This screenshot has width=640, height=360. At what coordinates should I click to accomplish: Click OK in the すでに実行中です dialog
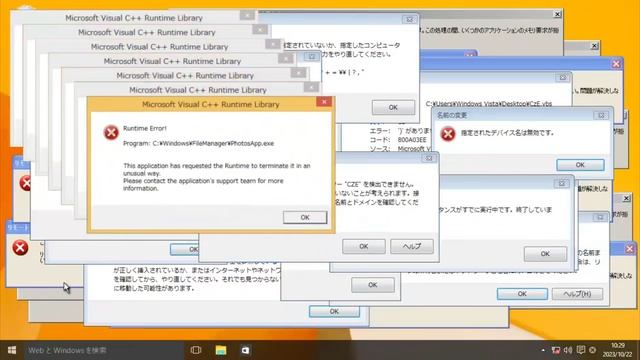point(545,254)
